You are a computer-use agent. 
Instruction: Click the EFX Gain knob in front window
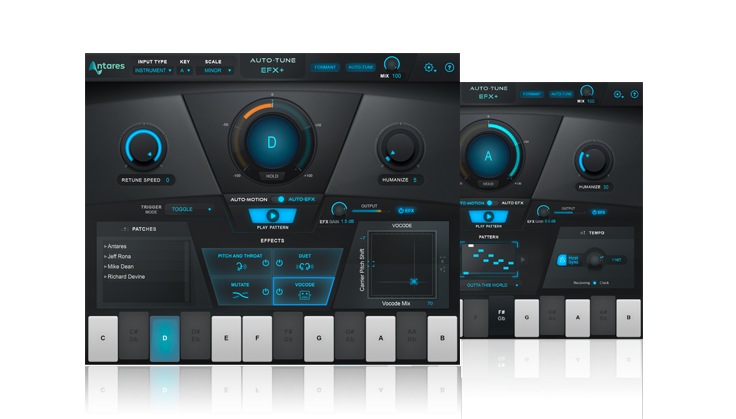click(x=338, y=209)
